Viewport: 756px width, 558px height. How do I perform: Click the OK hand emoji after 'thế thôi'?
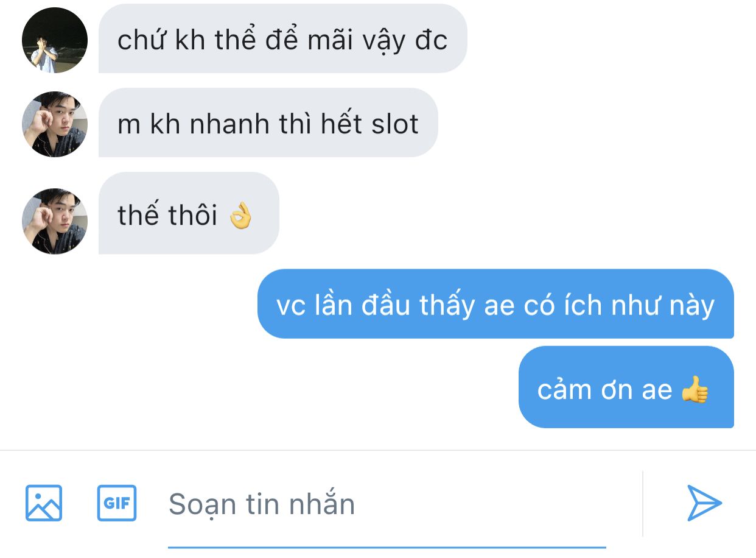tap(240, 216)
